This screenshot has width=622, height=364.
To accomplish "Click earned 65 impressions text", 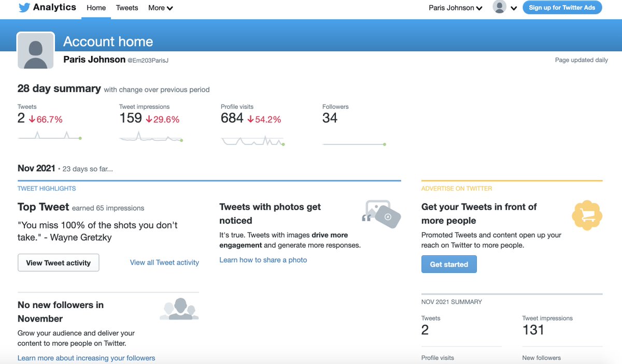I will 108,208.
